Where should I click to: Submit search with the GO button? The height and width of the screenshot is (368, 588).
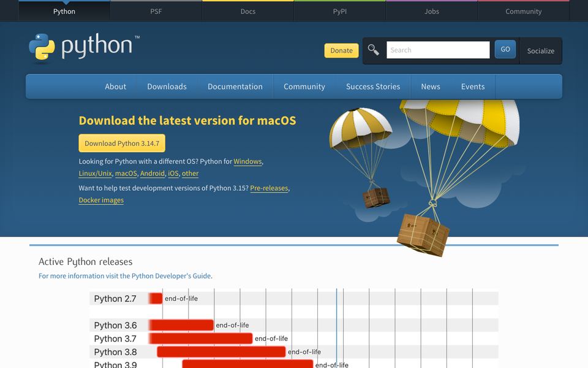(505, 49)
